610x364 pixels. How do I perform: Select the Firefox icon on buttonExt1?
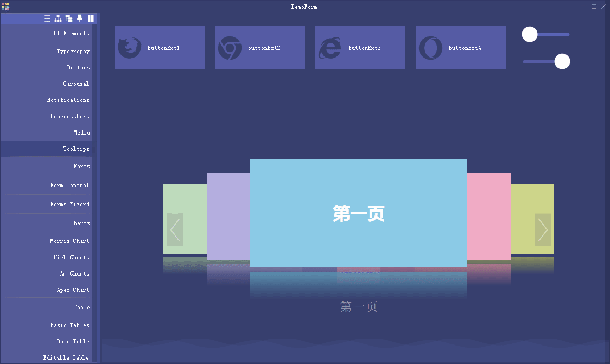pos(129,47)
